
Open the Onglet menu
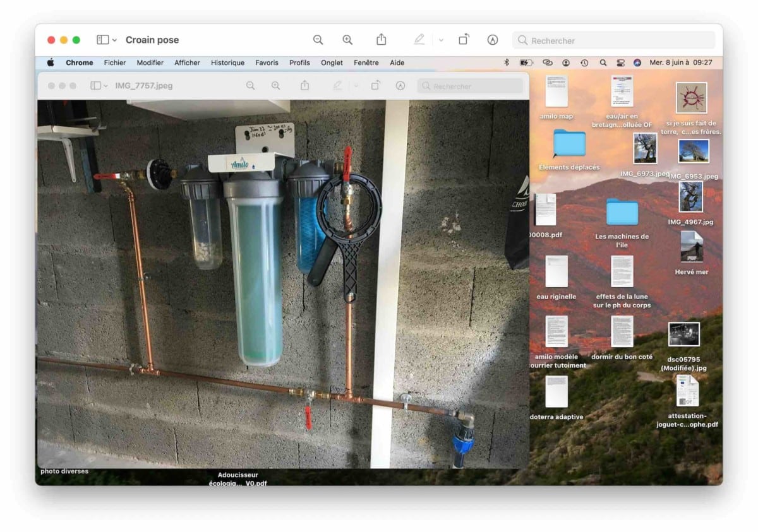[332, 62]
